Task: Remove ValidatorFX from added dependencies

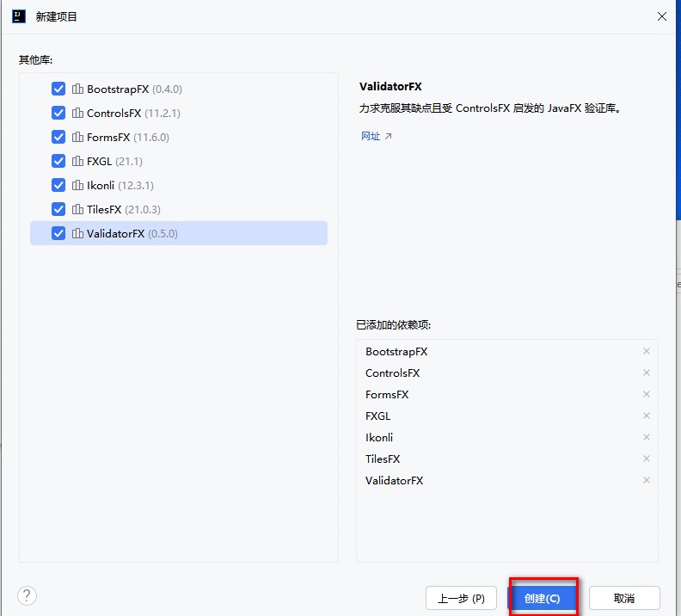Action: tap(647, 480)
